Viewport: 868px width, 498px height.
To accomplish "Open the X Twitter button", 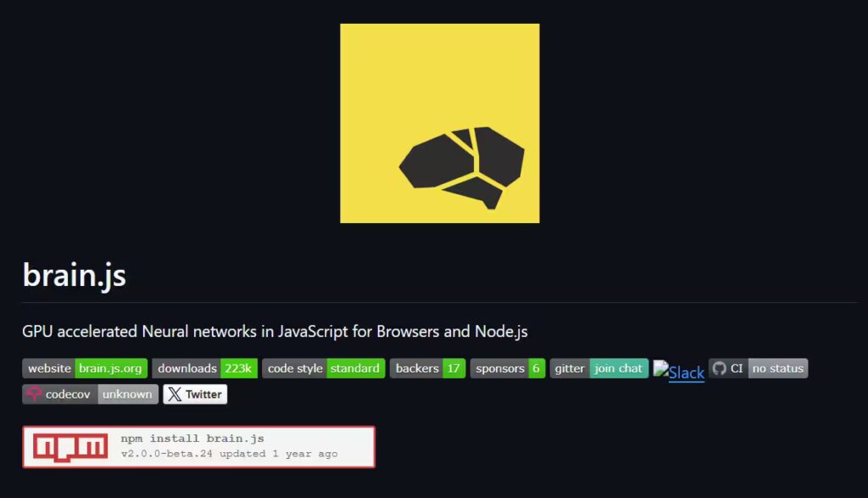I will (x=196, y=394).
